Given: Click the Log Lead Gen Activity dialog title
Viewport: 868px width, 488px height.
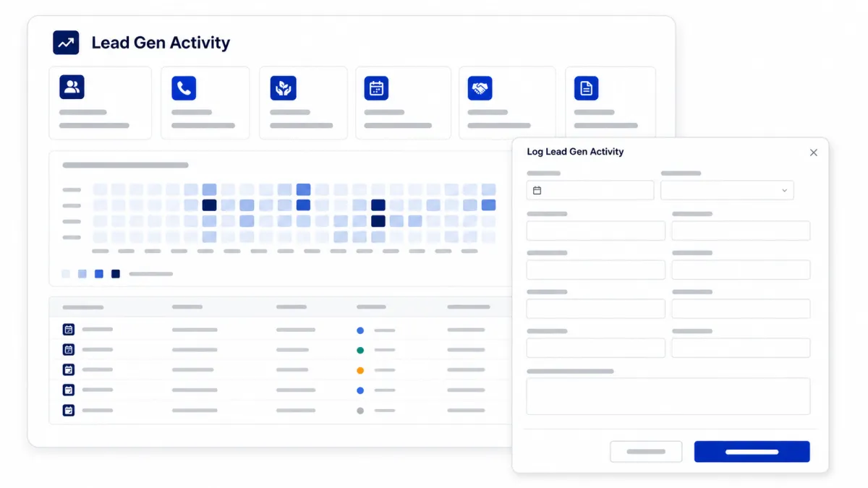Looking at the screenshot, I should (x=575, y=152).
